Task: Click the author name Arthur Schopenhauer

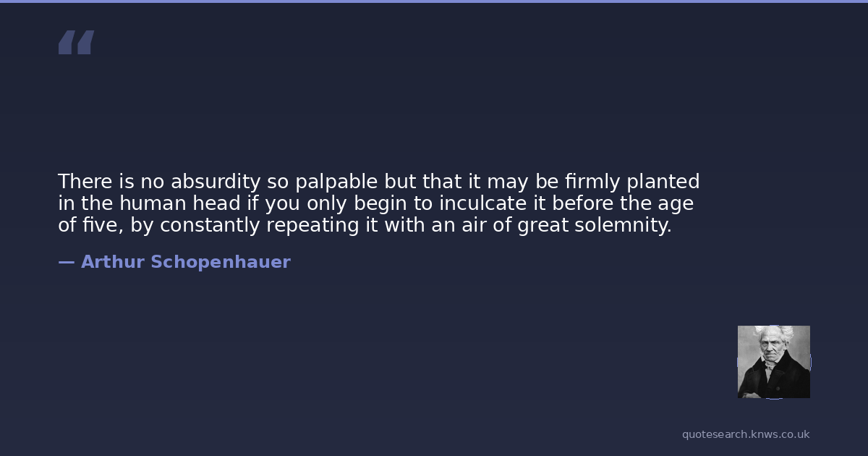Action: (185, 262)
